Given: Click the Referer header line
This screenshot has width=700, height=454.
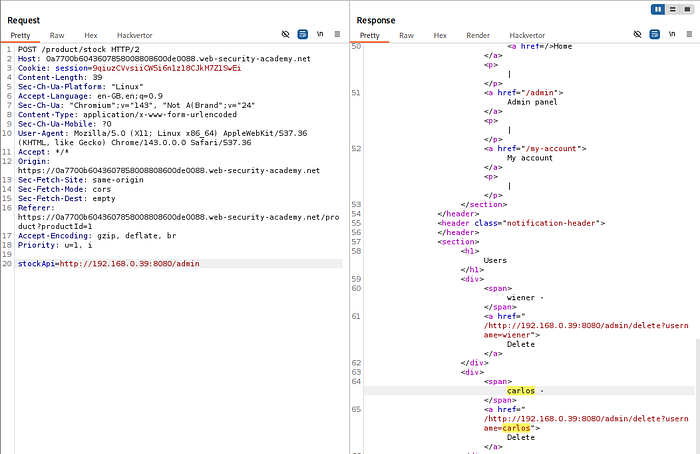Looking at the screenshot, I should pos(179,217).
